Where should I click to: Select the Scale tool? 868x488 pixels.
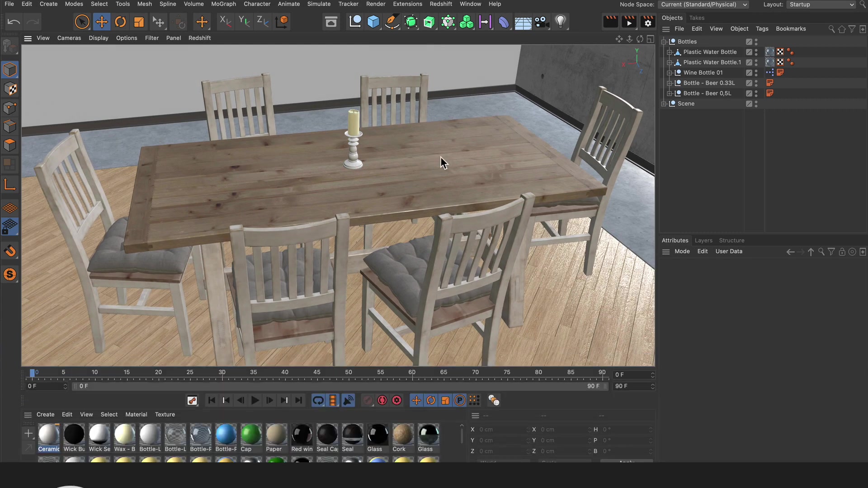[x=138, y=21]
